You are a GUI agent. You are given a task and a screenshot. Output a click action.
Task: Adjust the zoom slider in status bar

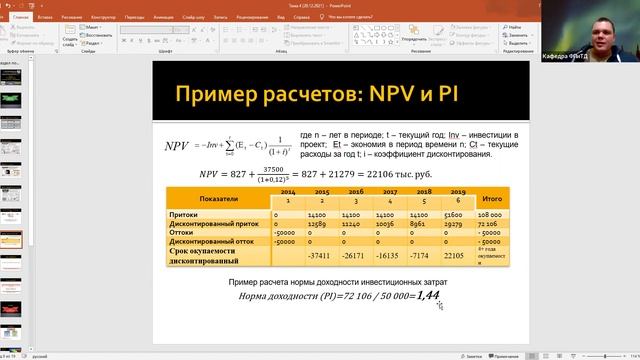click(605, 356)
